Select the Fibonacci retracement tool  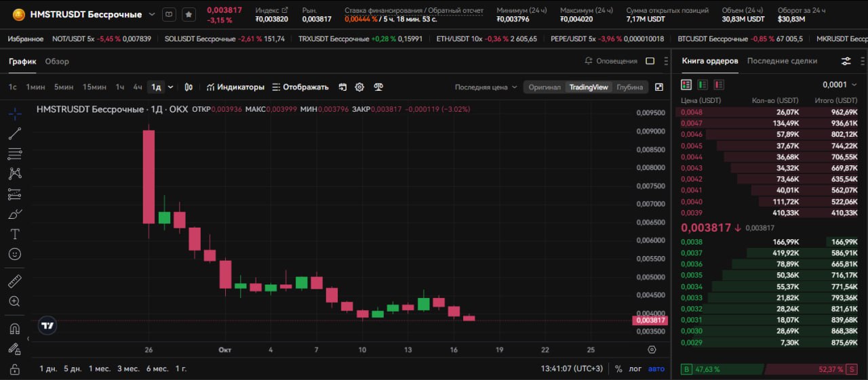click(14, 154)
